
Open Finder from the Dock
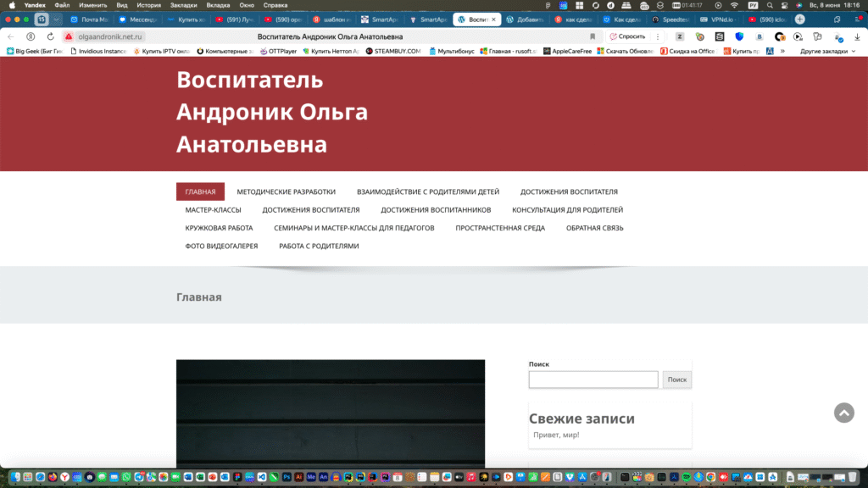tap(17, 478)
